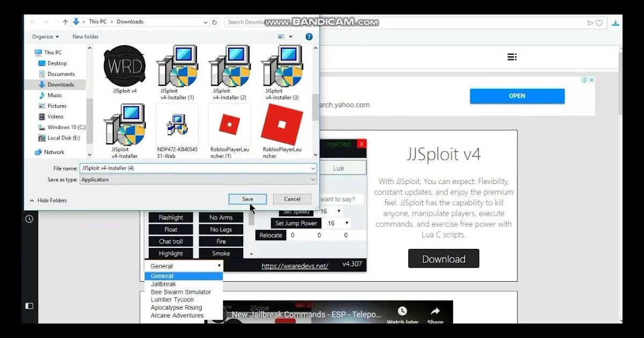Close the yahoo ad banner

coord(591,80)
